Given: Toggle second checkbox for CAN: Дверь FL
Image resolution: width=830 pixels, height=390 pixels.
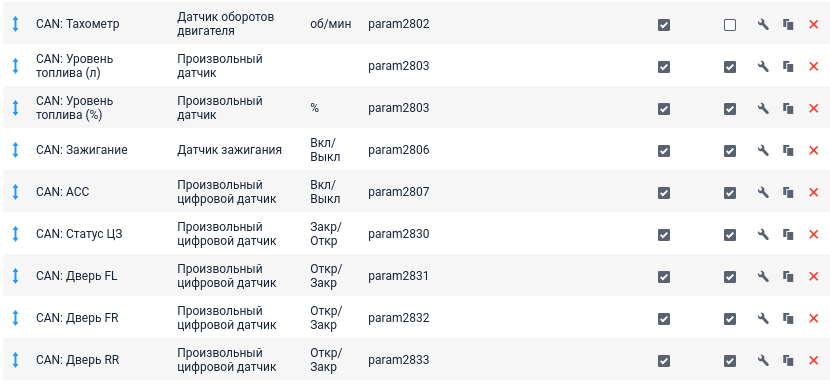Looking at the screenshot, I should pyautogui.click(x=730, y=277).
